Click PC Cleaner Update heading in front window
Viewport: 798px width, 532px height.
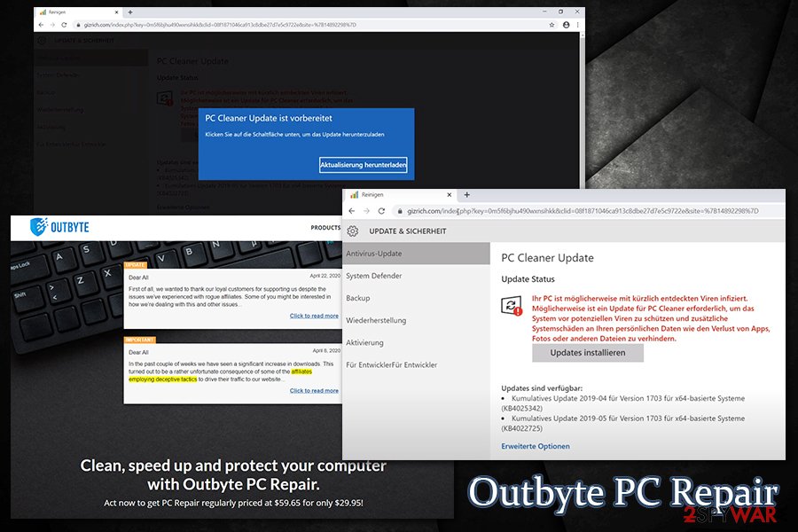(x=547, y=258)
